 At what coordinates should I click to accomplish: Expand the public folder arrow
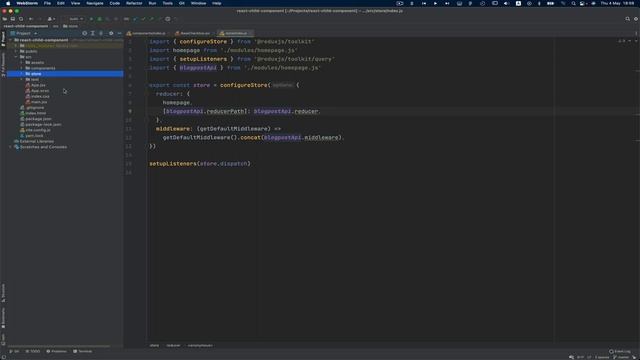(16, 51)
